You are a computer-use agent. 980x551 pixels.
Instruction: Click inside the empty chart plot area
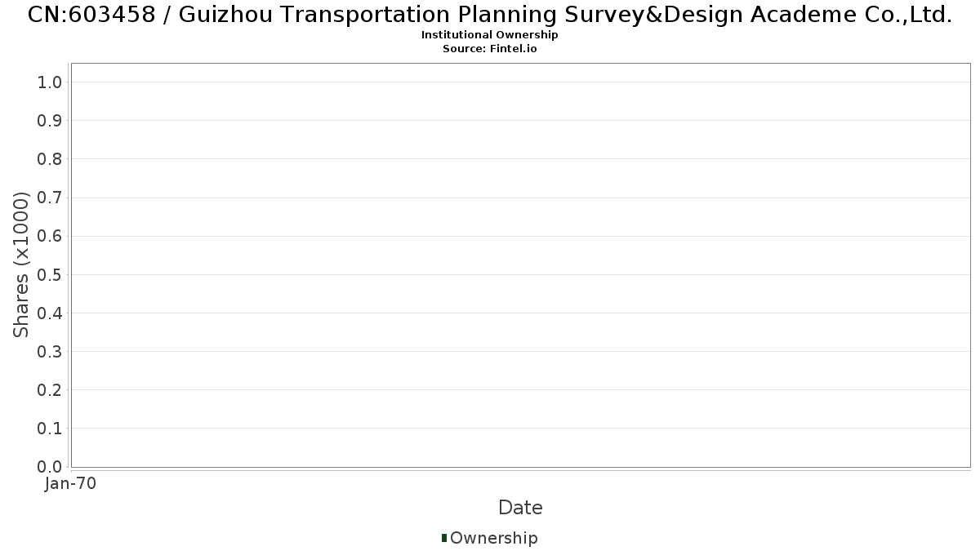point(520,265)
